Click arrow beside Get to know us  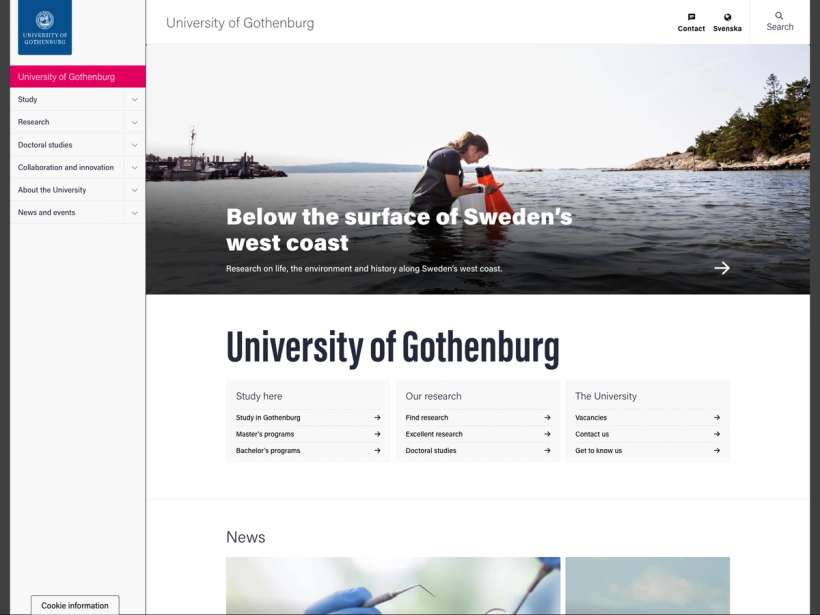click(717, 450)
